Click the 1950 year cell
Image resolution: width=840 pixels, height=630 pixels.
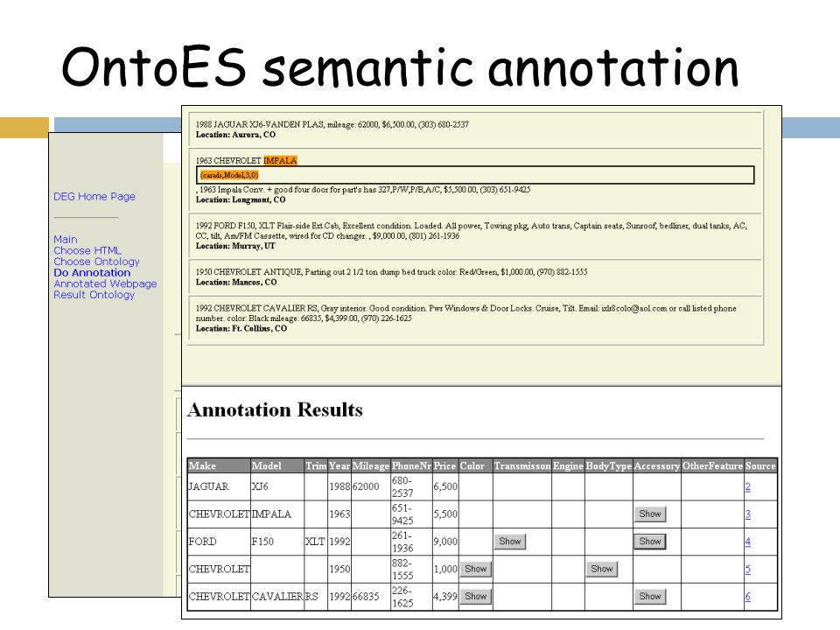[339, 569]
